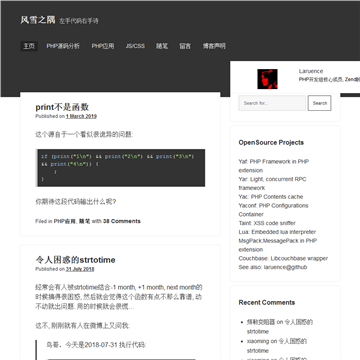360x360 pixels.
Task: Click the 31 July 2018 date link
Action: pos(80,269)
